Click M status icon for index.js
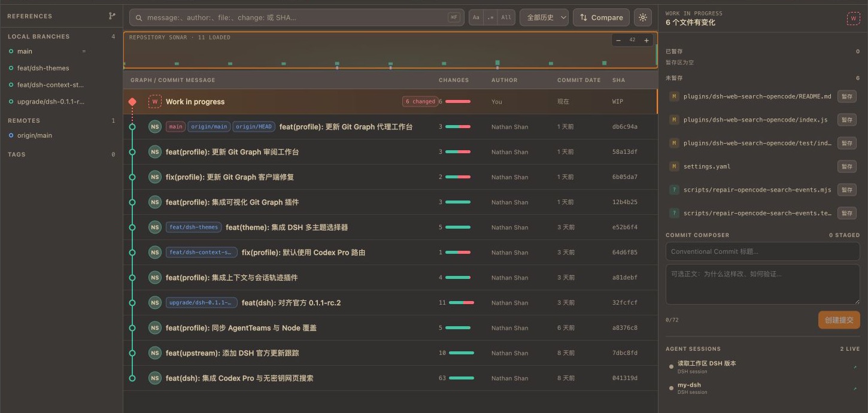 click(674, 120)
